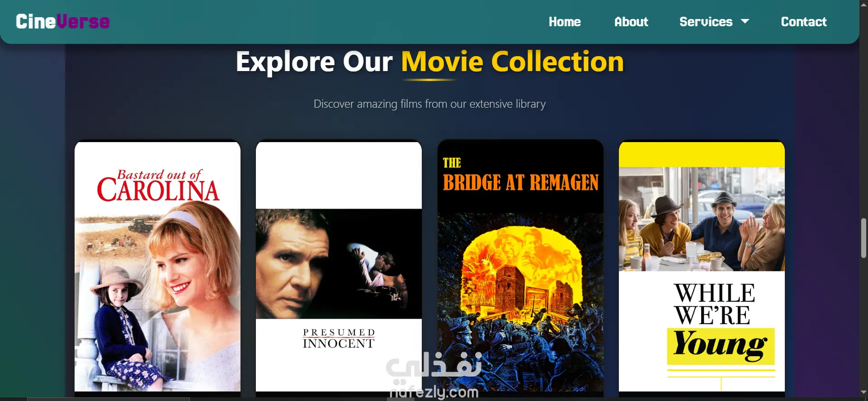Open the Contact page link
The image size is (868, 401).
804,22
